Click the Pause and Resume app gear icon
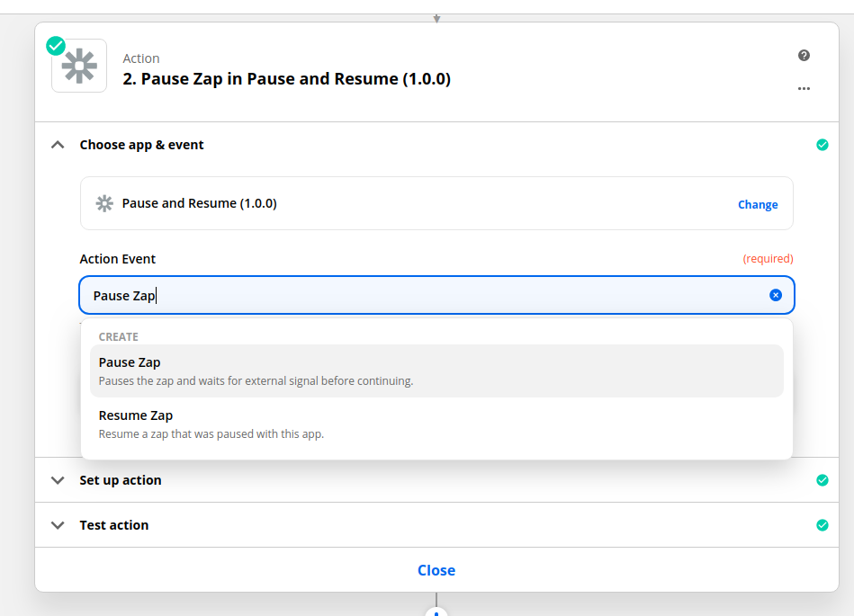 (104, 203)
